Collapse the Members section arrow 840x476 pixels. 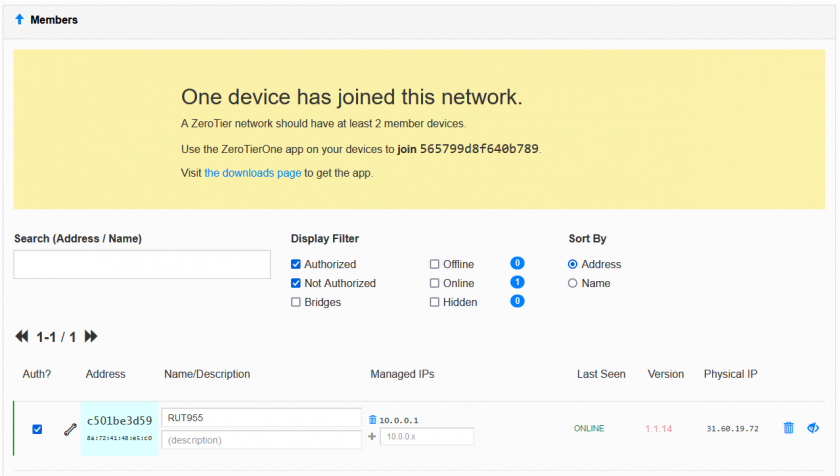[19, 19]
